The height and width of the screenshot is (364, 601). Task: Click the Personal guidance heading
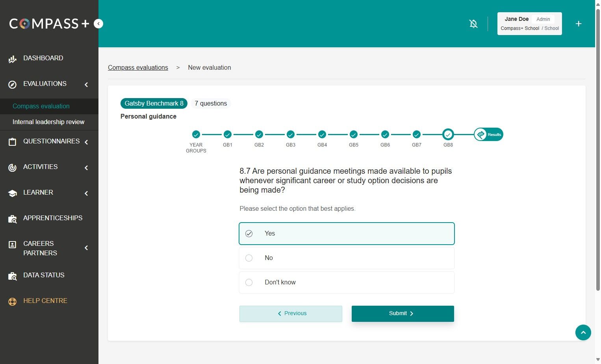point(148,116)
